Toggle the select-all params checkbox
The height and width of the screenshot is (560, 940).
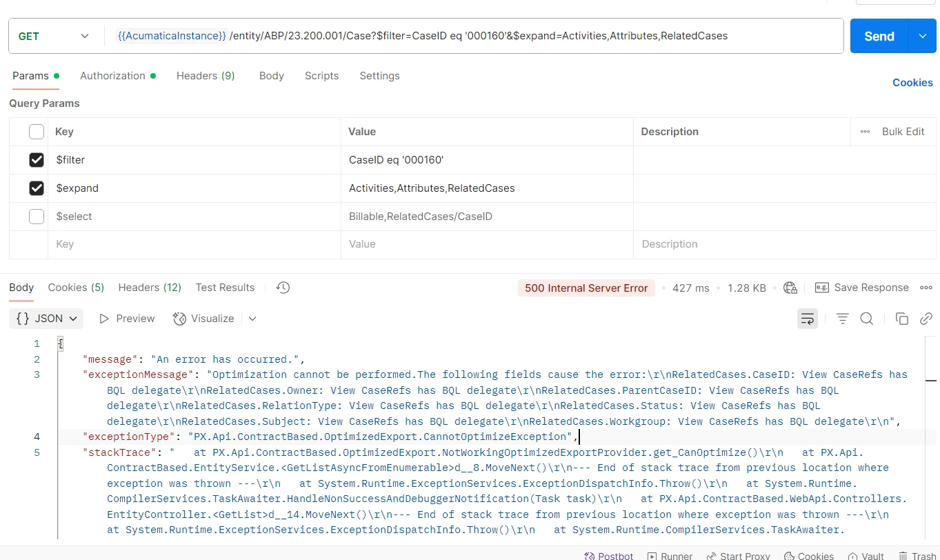[x=37, y=132]
